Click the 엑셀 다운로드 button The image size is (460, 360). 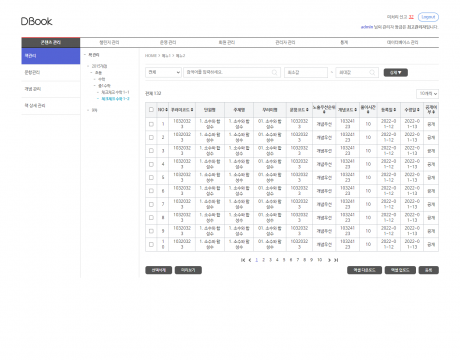pos(364,270)
